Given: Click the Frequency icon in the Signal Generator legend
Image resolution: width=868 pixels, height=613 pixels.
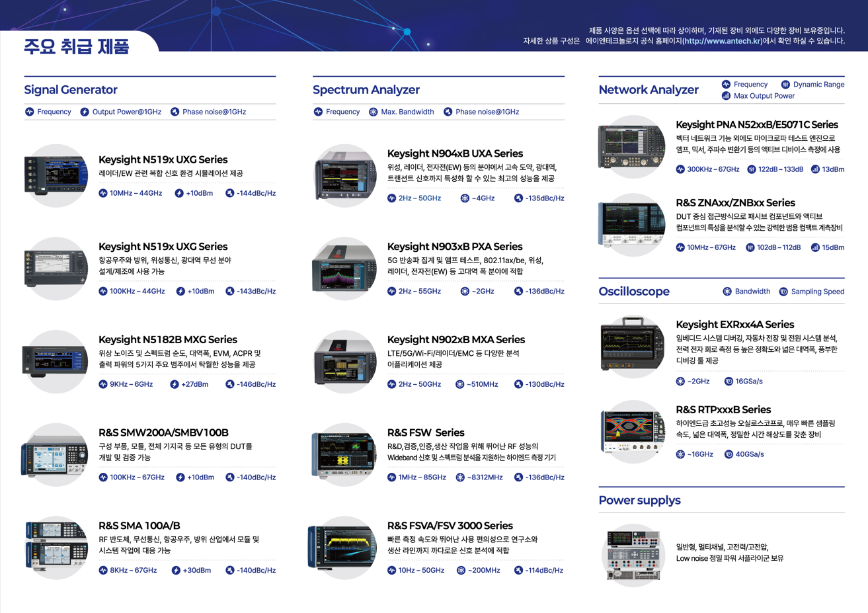Looking at the screenshot, I should coord(29,112).
